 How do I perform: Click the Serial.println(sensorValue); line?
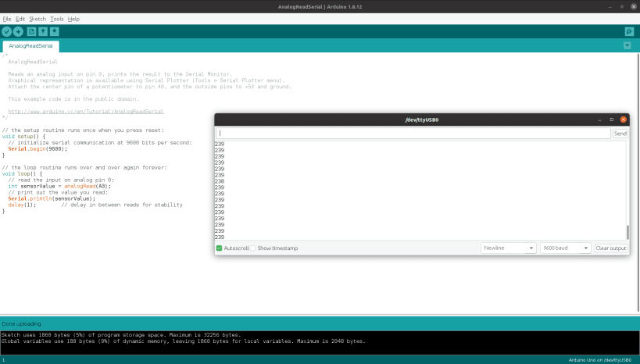click(52, 198)
